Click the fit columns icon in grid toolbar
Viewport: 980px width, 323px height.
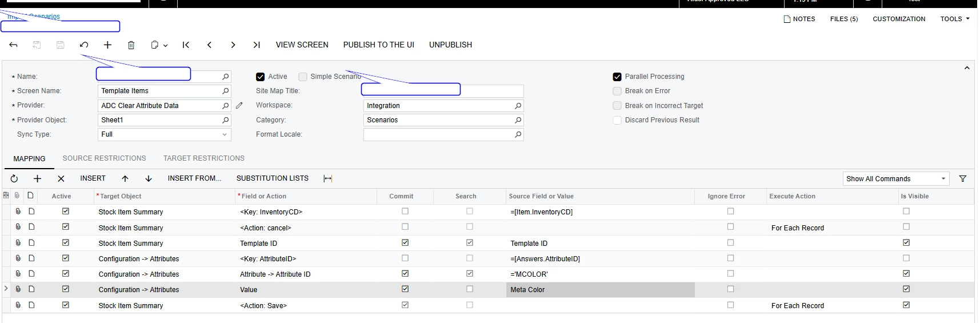pyautogui.click(x=328, y=178)
